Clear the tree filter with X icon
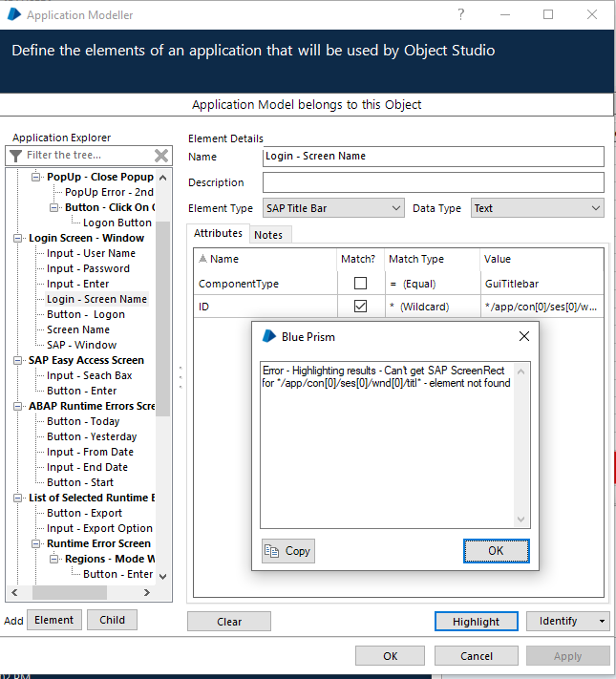The height and width of the screenshot is (679, 616). tap(161, 156)
